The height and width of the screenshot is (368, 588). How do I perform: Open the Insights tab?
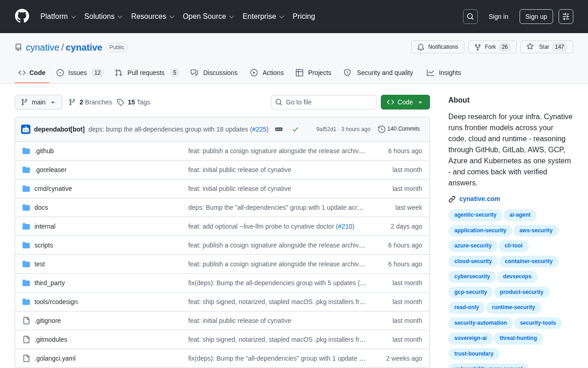pyautogui.click(x=444, y=73)
